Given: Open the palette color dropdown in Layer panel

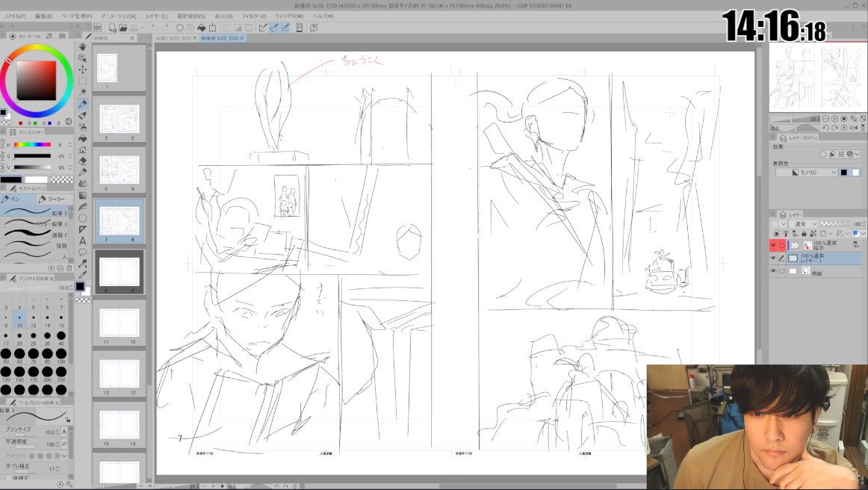Looking at the screenshot, I should (x=784, y=223).
